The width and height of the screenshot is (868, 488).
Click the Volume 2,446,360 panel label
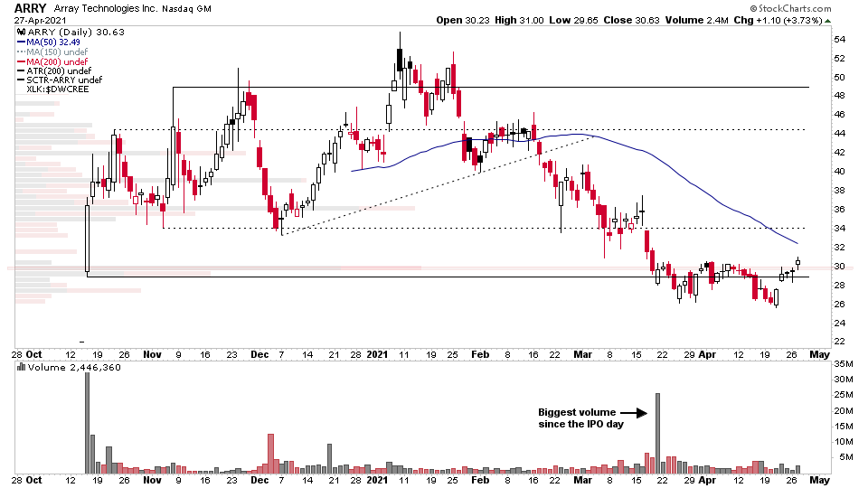pyautogui.click(x=74, y=368)
